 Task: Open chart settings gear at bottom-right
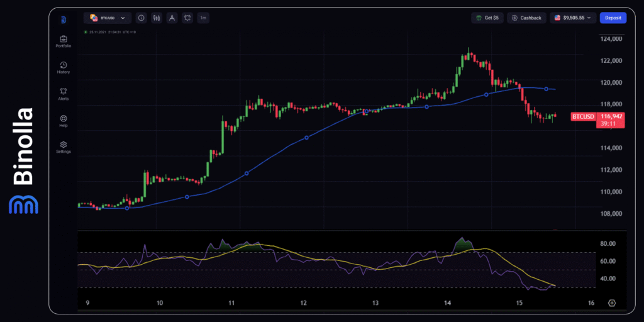(x=612, y=303)
